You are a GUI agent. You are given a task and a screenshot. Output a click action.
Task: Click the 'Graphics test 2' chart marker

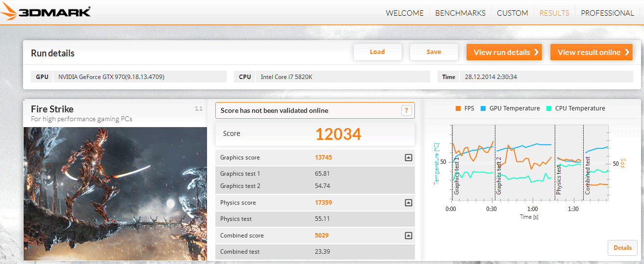(499, 176)
